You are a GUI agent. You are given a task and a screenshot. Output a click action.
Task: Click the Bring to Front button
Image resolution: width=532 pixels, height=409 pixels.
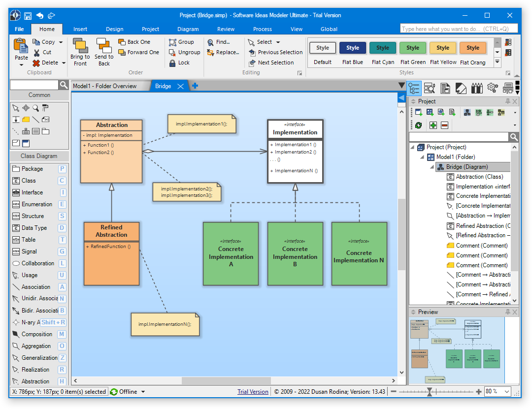tap(80, 52)
